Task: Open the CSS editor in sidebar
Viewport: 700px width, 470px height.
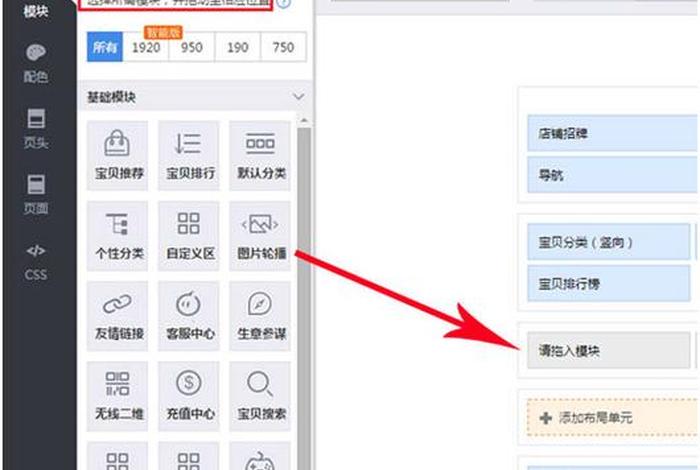Action: point(36,262)
